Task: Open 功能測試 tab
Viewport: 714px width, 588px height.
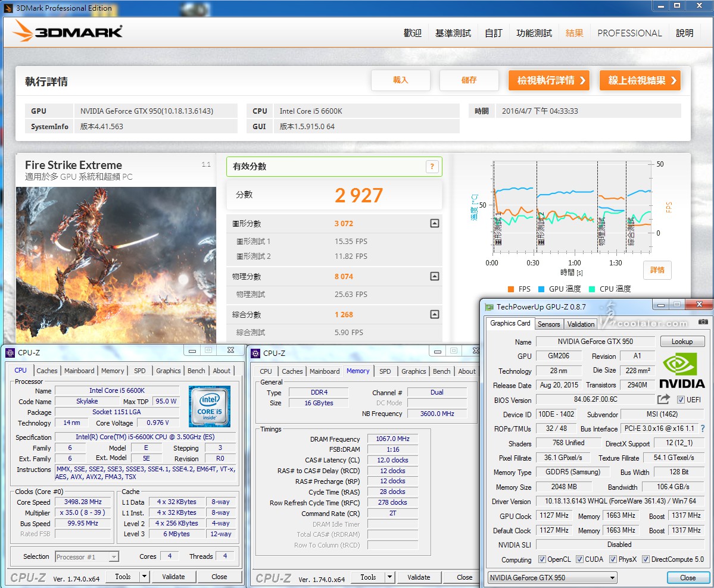Action: click(x=534, y=33)
